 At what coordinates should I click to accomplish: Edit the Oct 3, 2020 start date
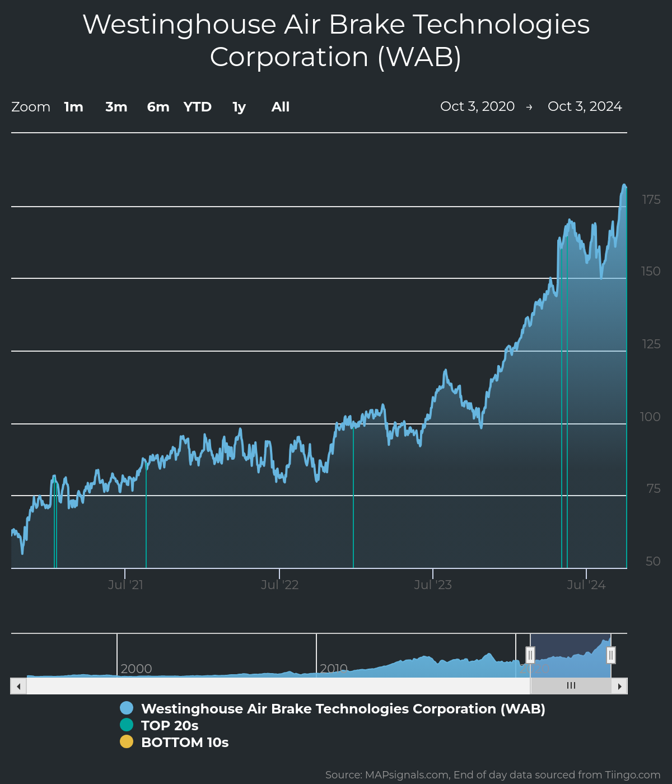[478, 106]
